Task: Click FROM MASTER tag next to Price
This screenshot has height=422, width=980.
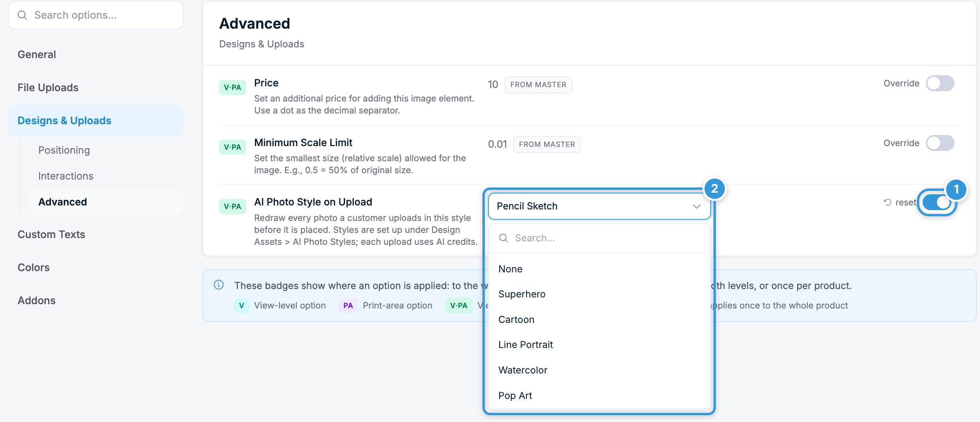Action: point(538,85)
